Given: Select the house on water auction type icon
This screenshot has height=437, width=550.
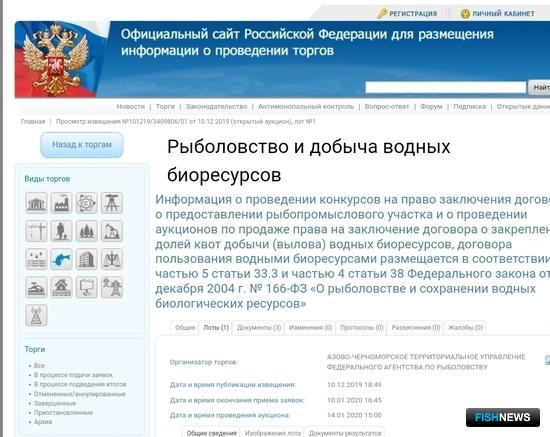Looking at the screenshot, I should click(x=61, y=287).
